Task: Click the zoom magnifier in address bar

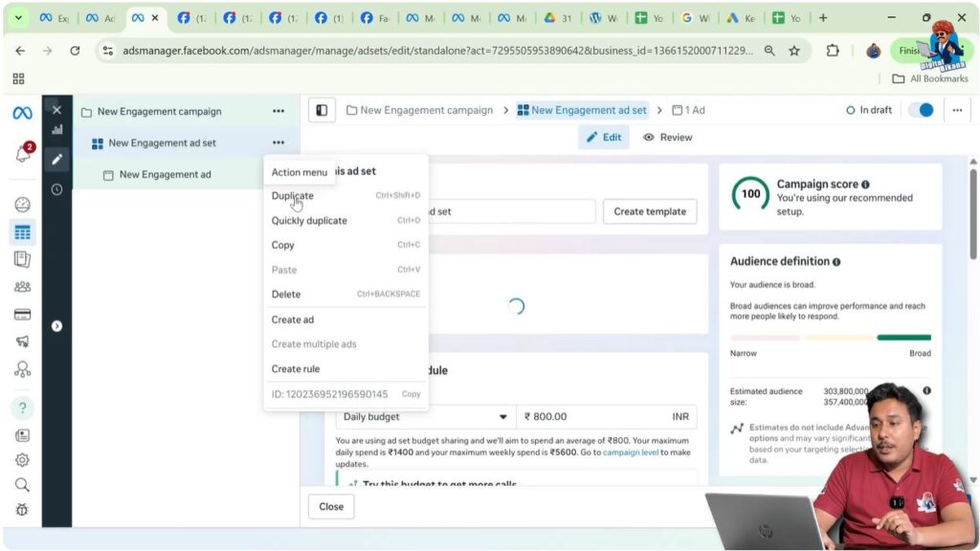Action: 769,51
